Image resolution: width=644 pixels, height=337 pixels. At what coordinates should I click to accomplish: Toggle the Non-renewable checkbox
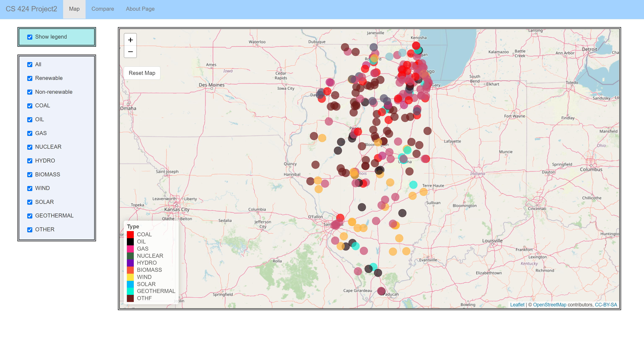pyautogui.click(x=30, y=92)
